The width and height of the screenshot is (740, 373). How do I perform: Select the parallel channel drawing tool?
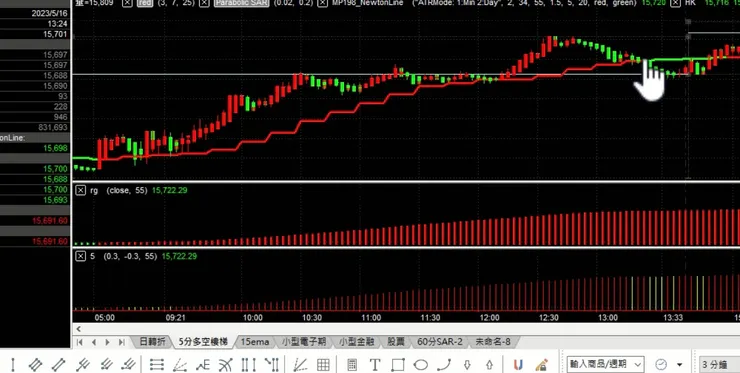click(36, 365)
